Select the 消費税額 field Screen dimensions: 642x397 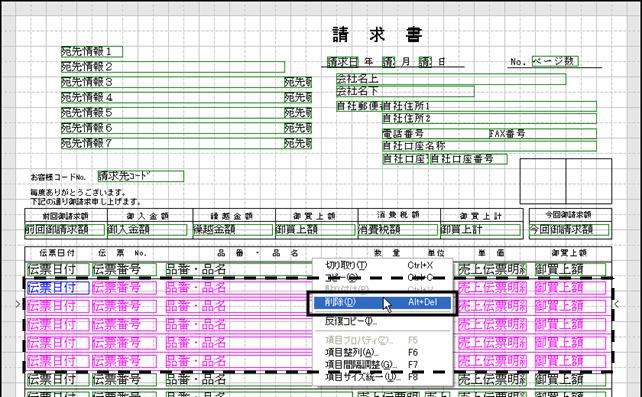398,230
